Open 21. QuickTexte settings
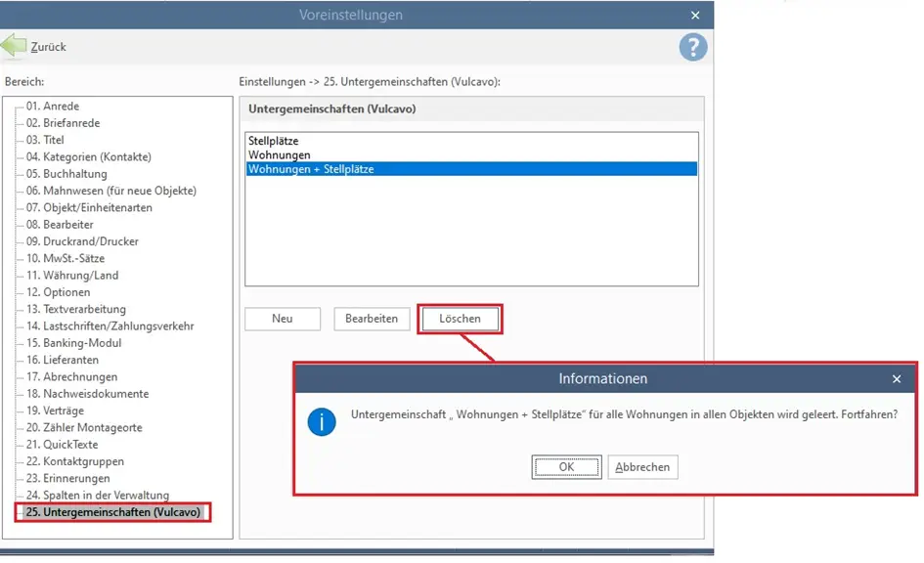Image resolution: width=924 pixels, height=563 pixels. 62,444
